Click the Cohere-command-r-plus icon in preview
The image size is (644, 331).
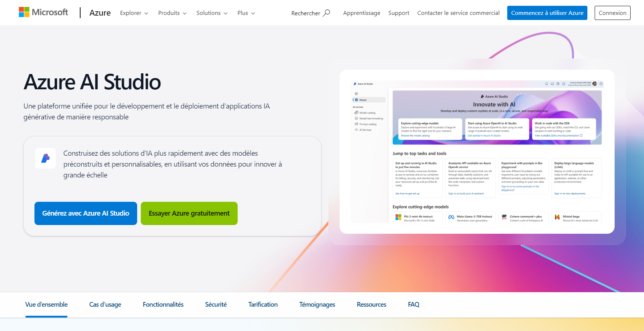pos(504,217)
